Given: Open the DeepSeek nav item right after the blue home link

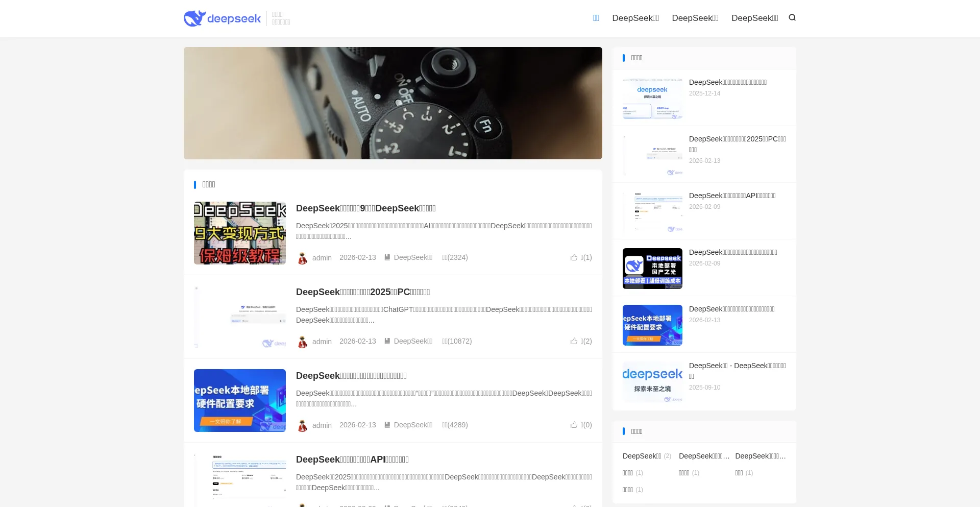Looking at the screenshot, I should [635, 18].
